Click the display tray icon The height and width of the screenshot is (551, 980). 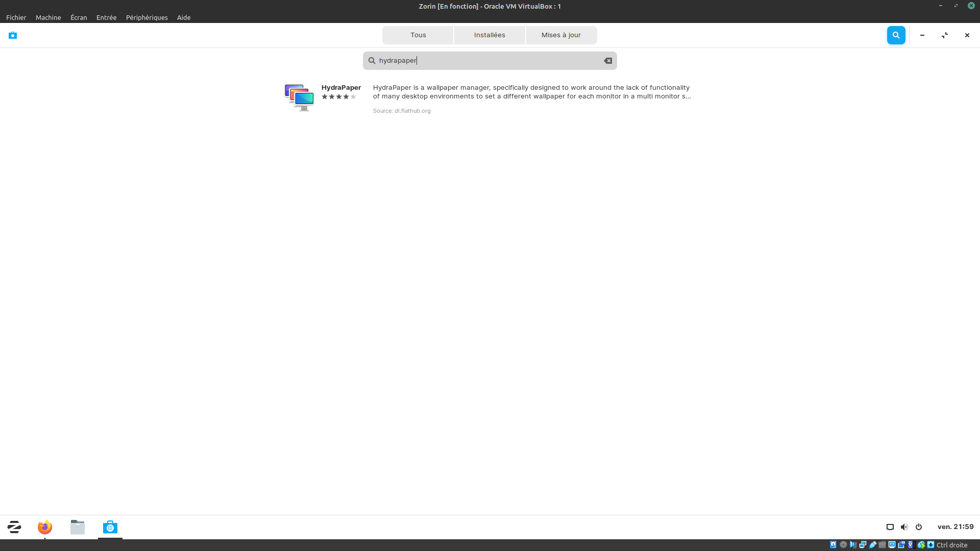coord(890,527)
